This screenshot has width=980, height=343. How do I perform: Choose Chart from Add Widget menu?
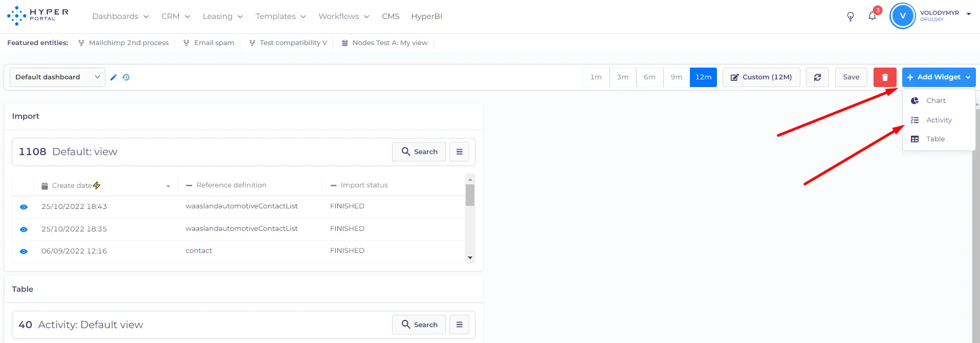tap(939, 101)
